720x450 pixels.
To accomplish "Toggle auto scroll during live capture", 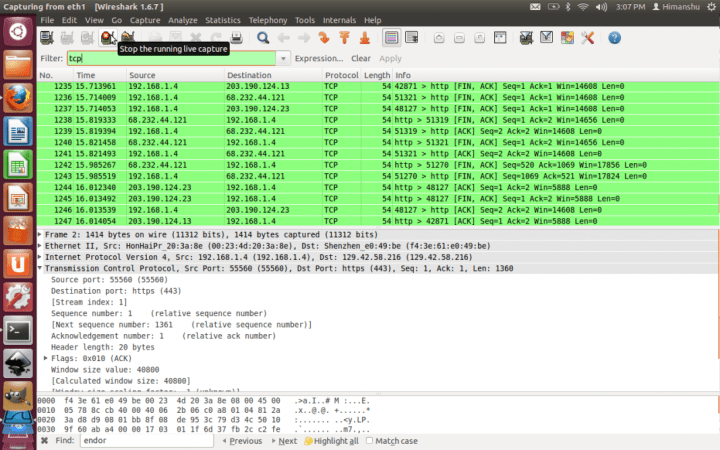I will [412, 38].
